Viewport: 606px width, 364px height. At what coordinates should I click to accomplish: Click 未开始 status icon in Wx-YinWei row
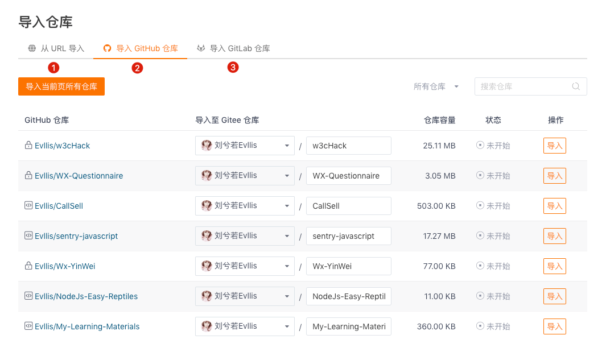click(480, 266)
